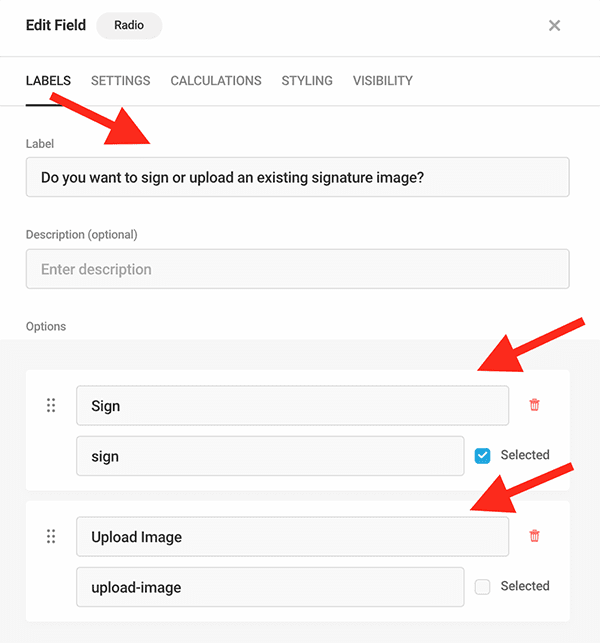Viewport: 600px width, 643px height.
Task: Check Selected for upload-image option
Action: [x=482, y=587]
